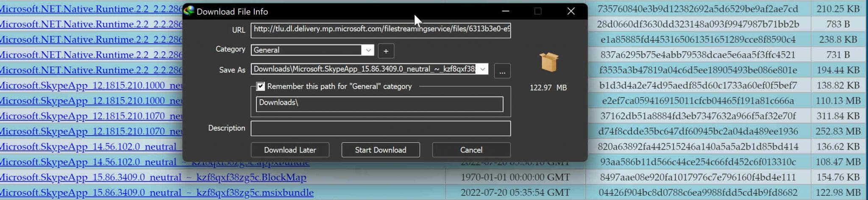Click the 138.82 KB size cell
This screenshot has height=200, width=868.
838,86
